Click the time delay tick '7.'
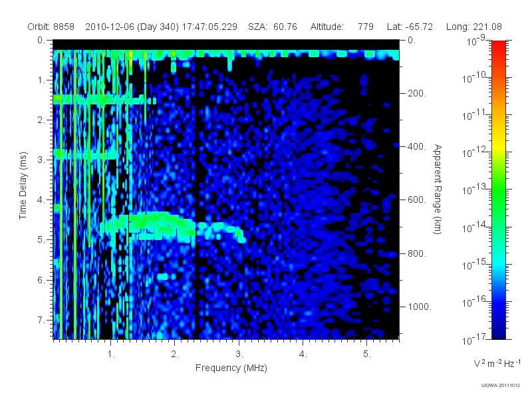 point(41,320)
